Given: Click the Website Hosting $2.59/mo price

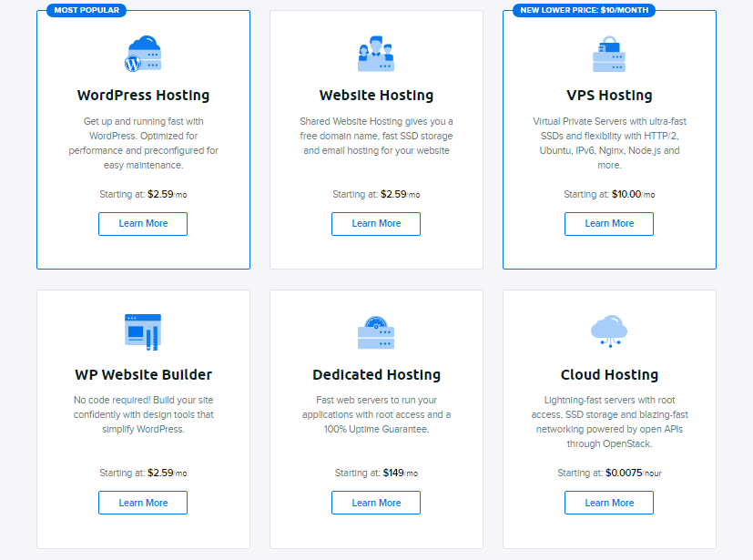Looking at the screenshot, I should pos(400,194).
